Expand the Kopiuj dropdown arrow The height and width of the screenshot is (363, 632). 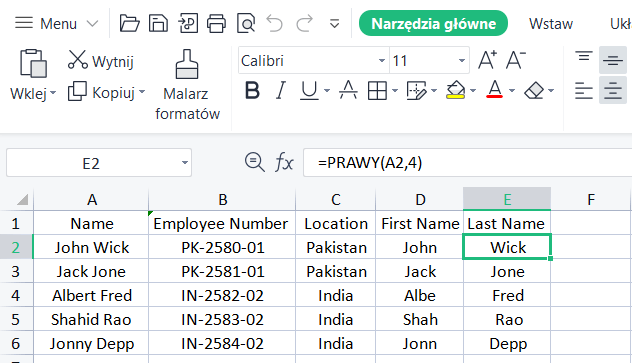(x=142, y=92)
